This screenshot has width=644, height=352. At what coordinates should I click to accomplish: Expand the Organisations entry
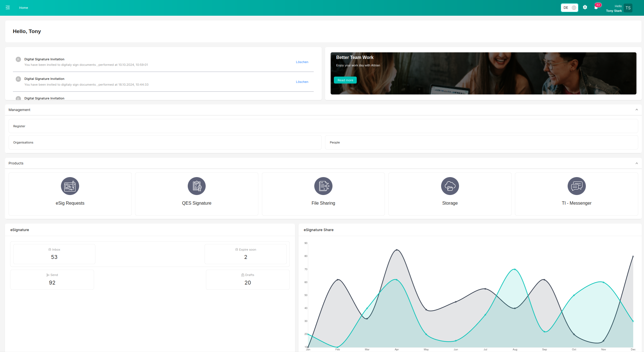point(165,142)
